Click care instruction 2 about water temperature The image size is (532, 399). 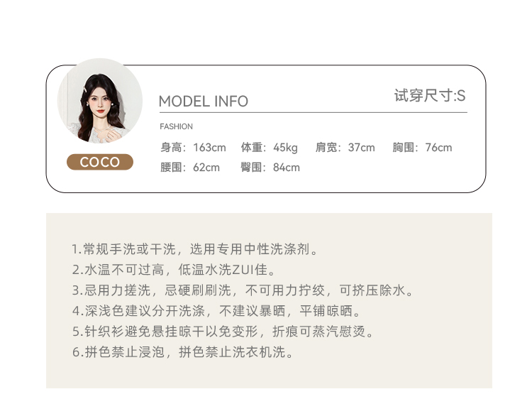click(x=174, y=270)
